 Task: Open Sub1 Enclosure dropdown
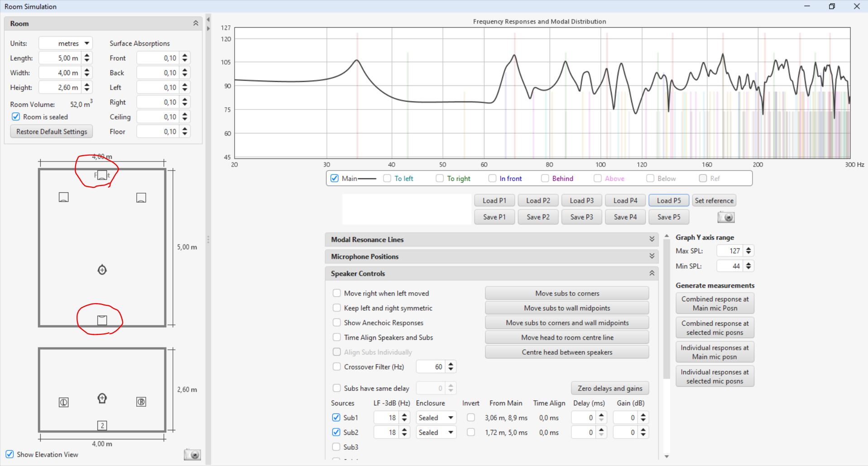(x=436, y=418)
